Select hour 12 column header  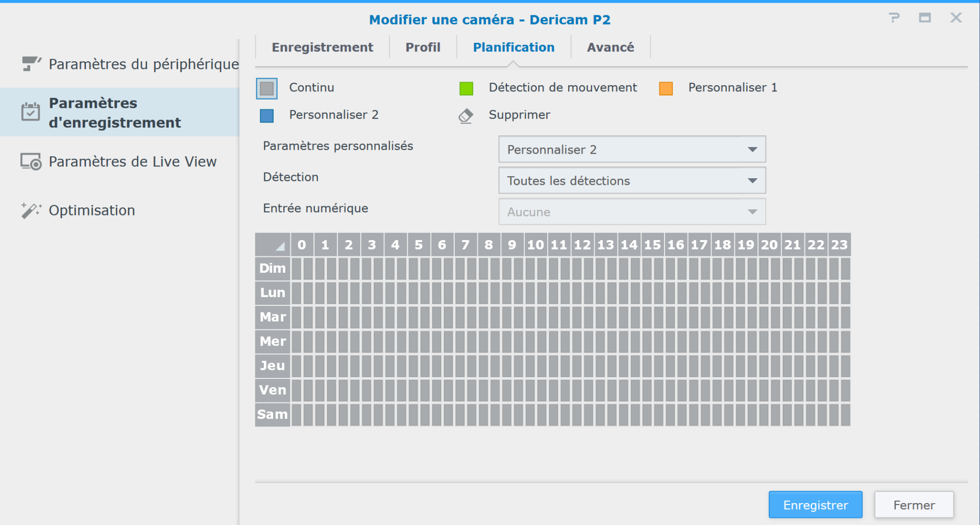pyautogui.click(x=582, y=245)
